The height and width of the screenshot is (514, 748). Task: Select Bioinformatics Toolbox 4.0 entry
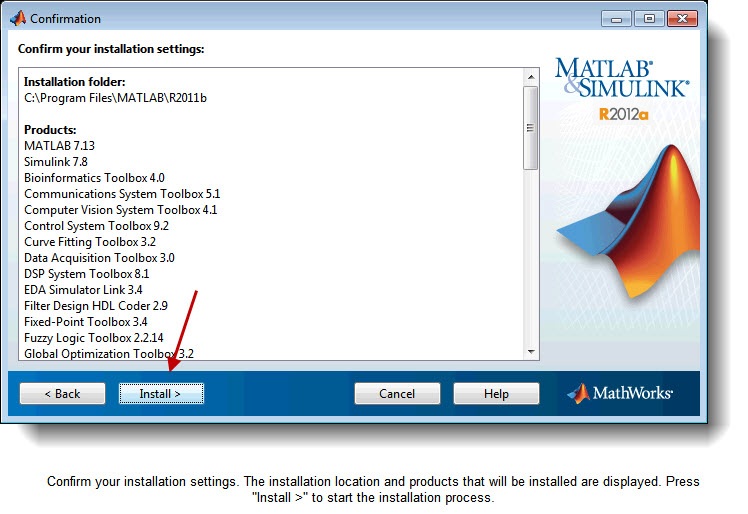(x=94, y=178)
